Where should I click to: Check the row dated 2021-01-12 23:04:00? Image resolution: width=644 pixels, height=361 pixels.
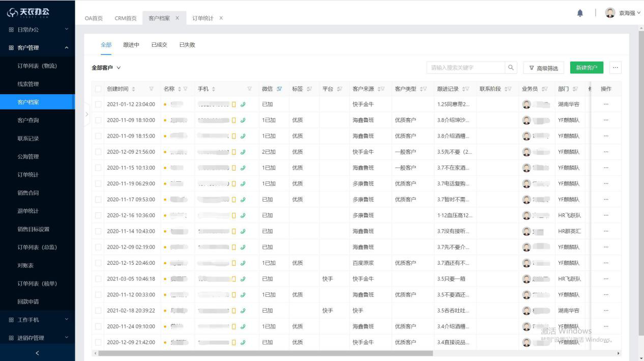click(98, 104)
